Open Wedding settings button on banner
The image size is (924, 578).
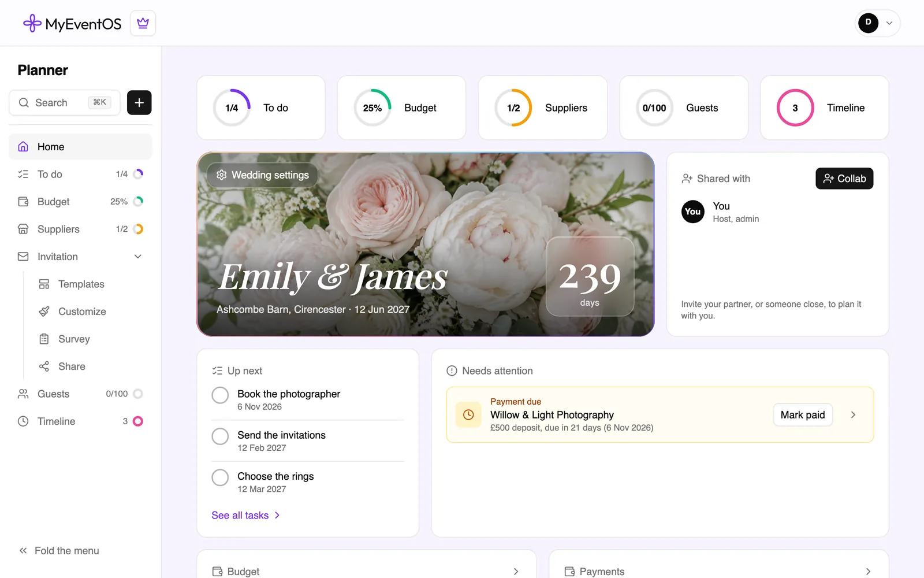coord(263,175)
